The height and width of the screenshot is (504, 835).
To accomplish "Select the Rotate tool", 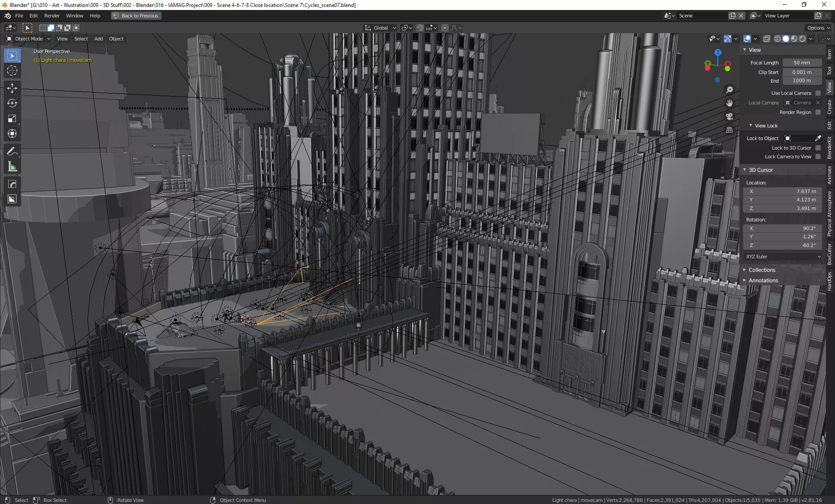I will coord(12,103).
